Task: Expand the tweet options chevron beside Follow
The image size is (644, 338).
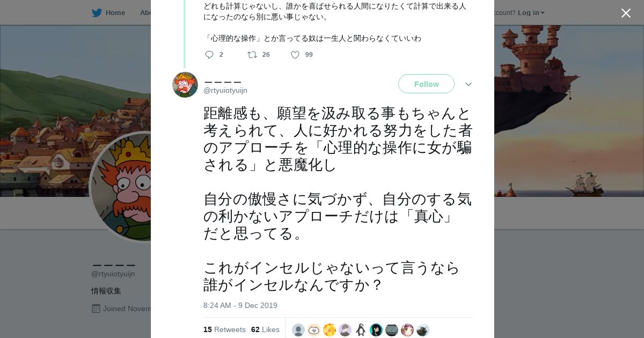Action: 468,84
